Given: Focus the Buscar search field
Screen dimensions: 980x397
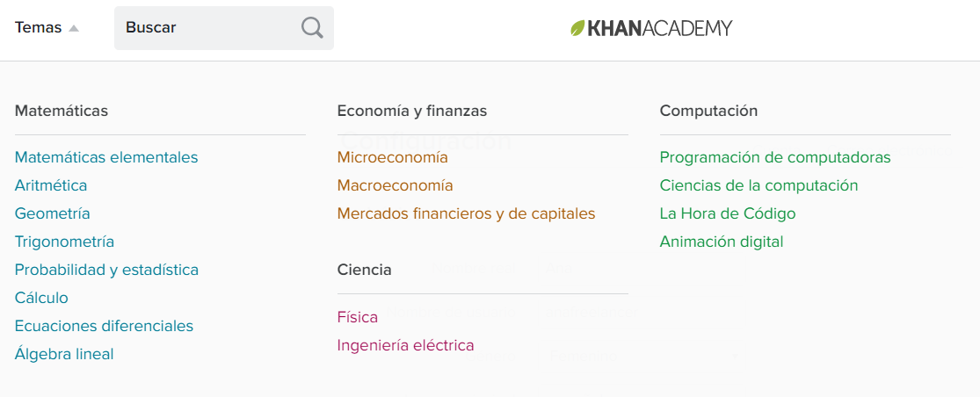Looking at the screenshot, I should [x=224, y=28].
